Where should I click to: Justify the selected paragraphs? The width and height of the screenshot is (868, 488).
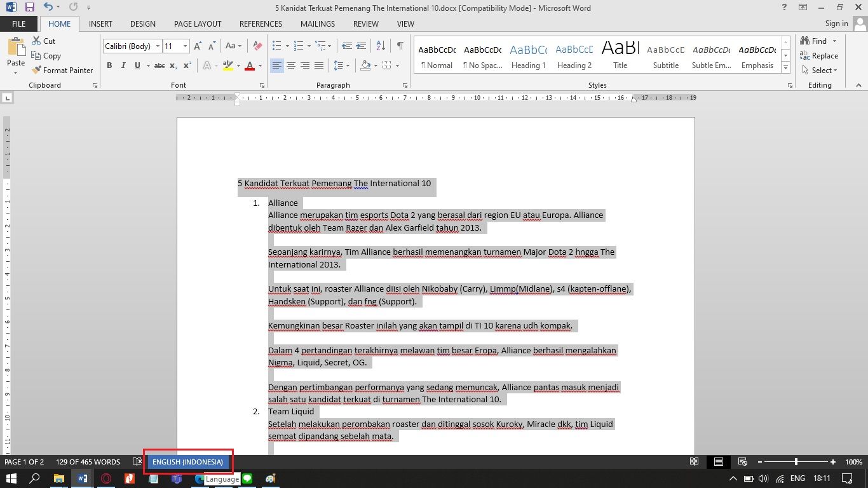coord(319,65)
